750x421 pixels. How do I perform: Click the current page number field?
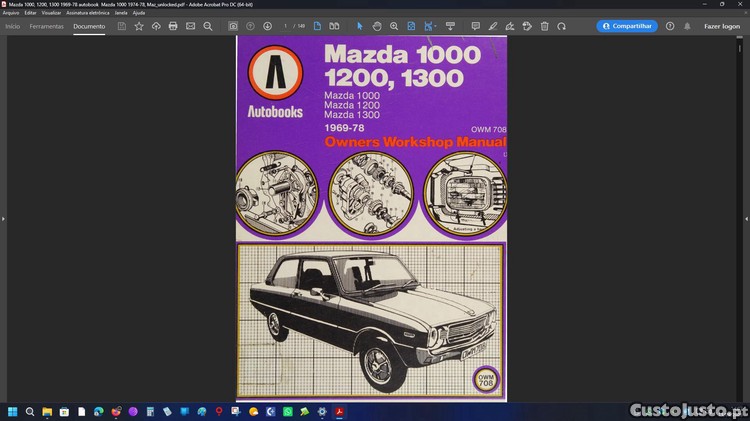[286, 26]
